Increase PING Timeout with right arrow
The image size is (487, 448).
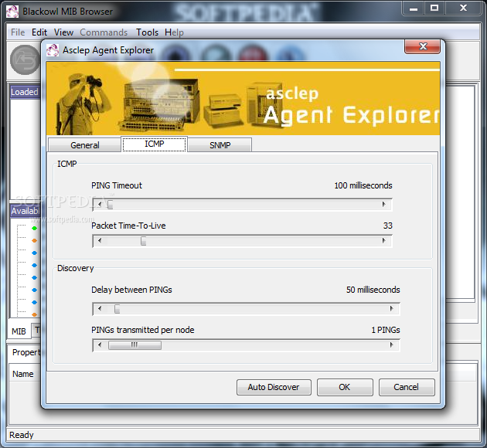(x=384, y=205)
